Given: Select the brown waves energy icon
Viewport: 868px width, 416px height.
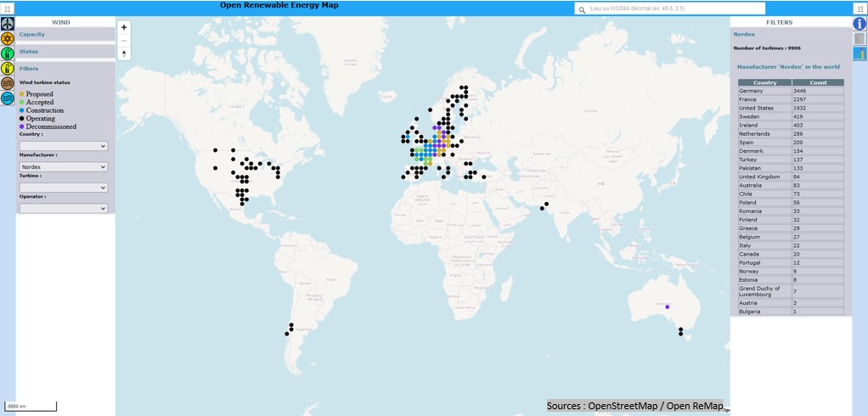Looking at the screenshot, I should (7, 83).
